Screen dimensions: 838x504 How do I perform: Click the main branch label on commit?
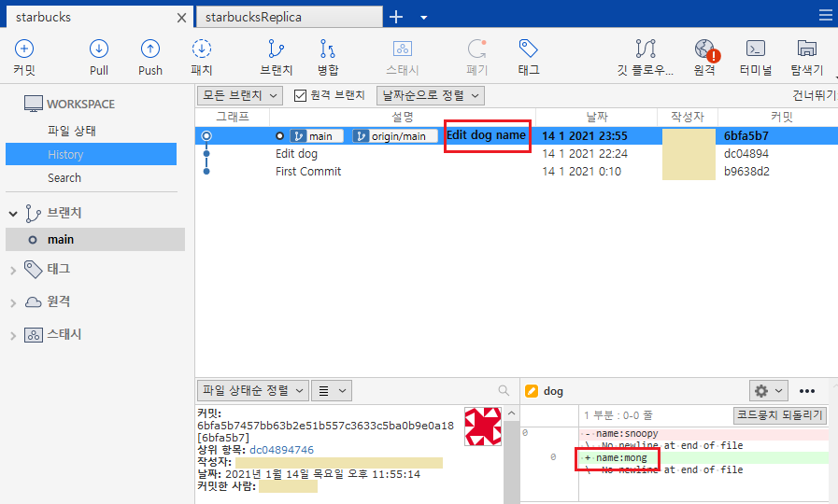317,136
